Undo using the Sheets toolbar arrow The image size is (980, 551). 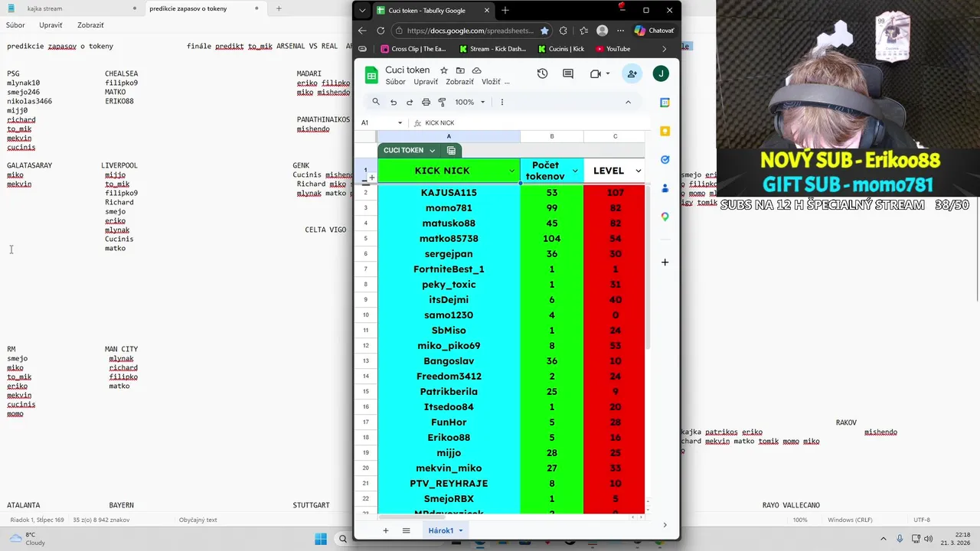click(394, 102)
